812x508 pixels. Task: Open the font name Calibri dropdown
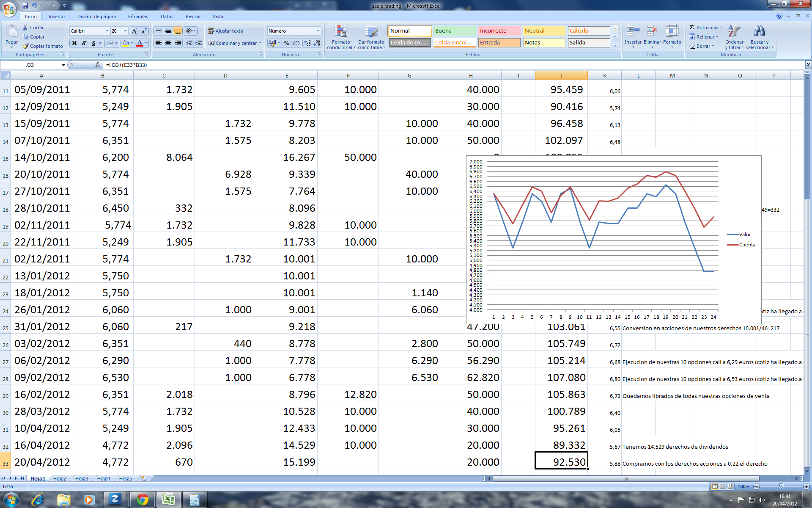tap(107, 31)
